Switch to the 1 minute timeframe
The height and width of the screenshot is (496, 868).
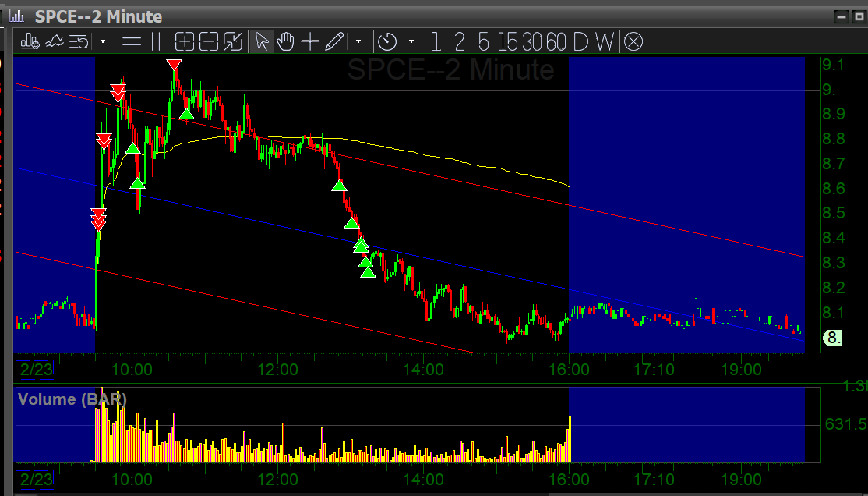(x=436, y=41)
